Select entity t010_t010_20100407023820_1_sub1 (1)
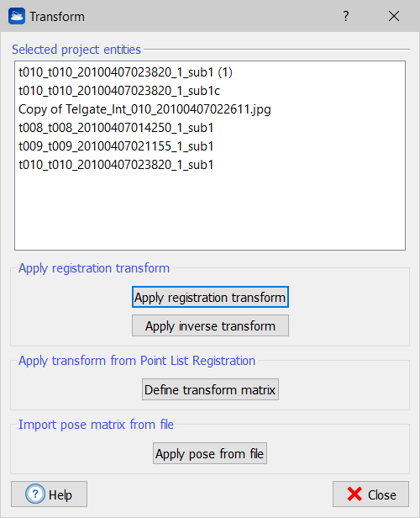 tap(125, 72)
